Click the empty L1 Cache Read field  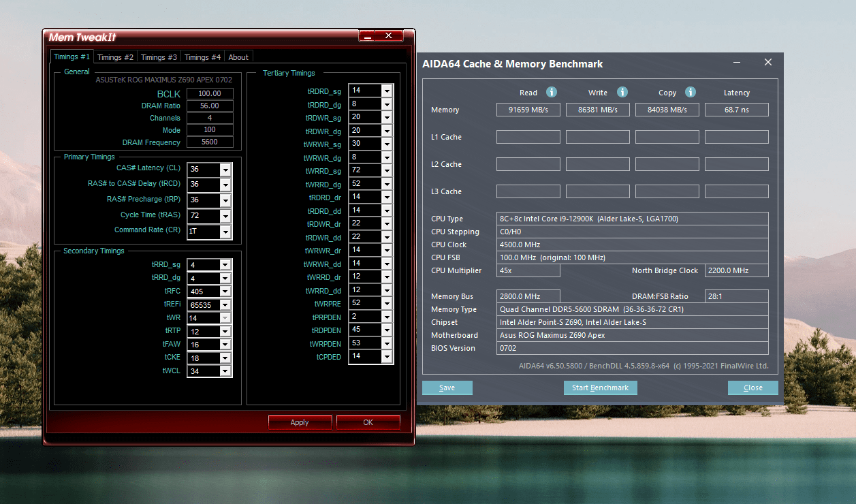tap(528, 137)
